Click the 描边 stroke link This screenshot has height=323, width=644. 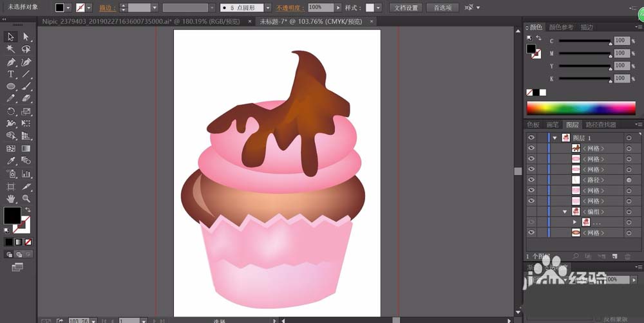(x=107, y=8)
